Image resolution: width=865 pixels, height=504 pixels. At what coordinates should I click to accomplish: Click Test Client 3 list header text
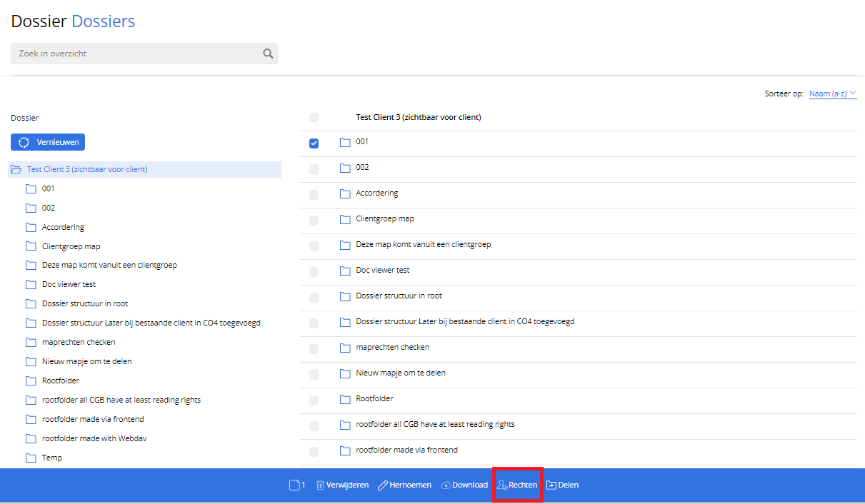(419, 118)
